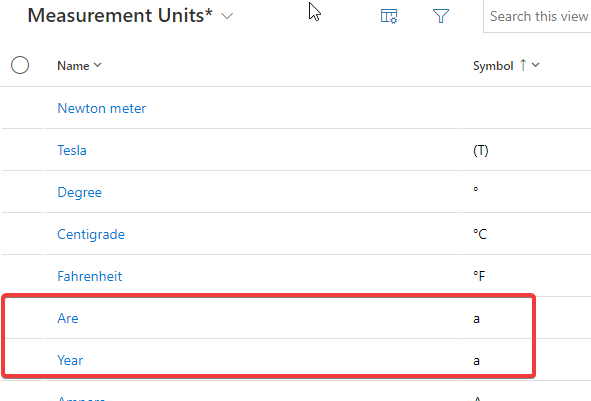Screen dimensions: 591x401
Task: Select the Tesla row via its (T) symbol cell
Action: click(481, 151)
